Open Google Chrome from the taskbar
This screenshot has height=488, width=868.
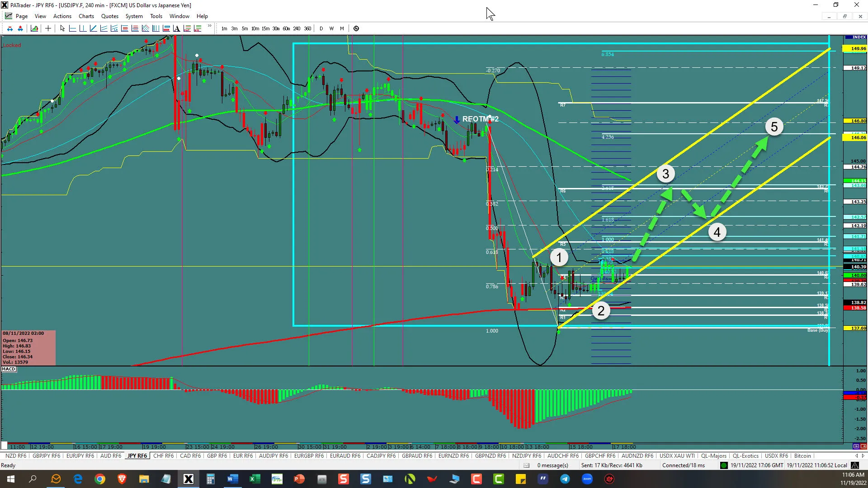pyautogui.click(x=100, y=479)
